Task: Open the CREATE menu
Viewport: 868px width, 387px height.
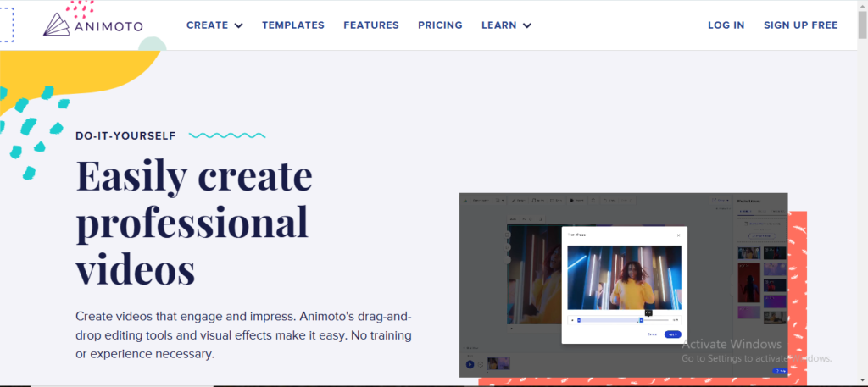Action: [207, 25]
